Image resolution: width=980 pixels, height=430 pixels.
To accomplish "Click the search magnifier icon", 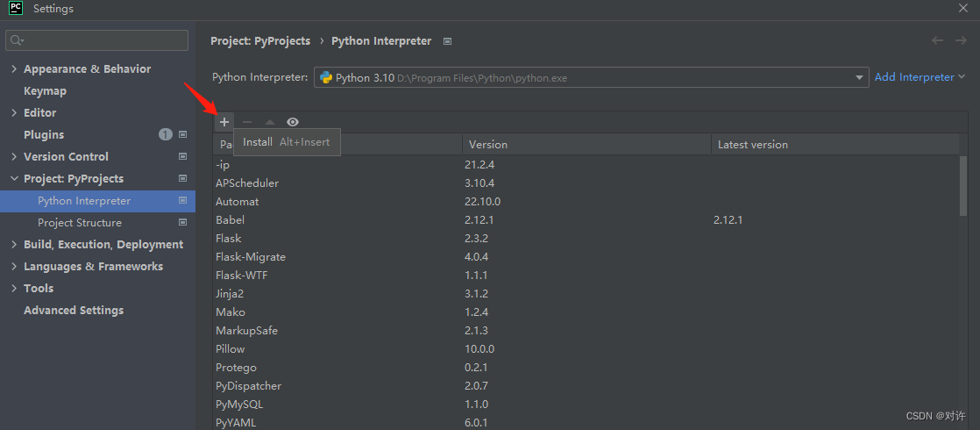I will pos(17,40).
